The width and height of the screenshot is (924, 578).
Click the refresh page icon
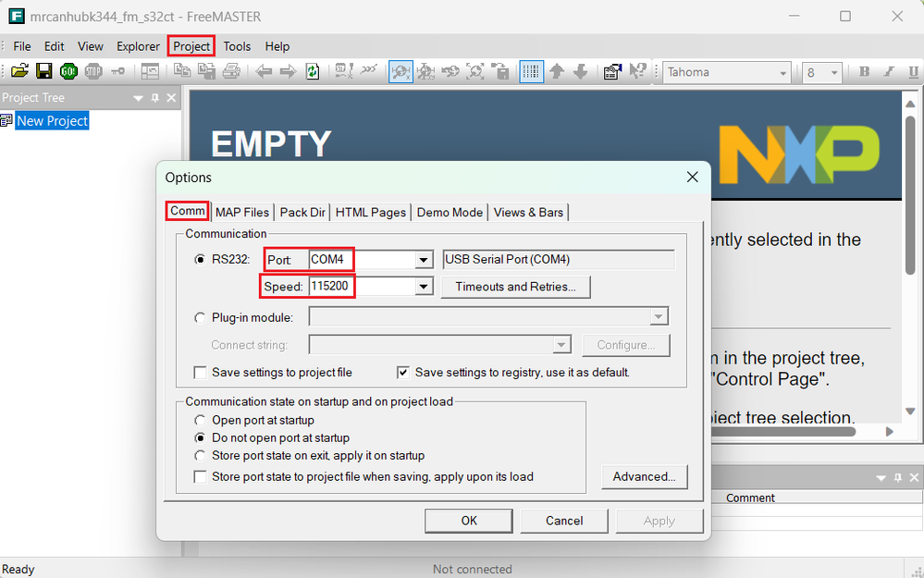point(313,71)
